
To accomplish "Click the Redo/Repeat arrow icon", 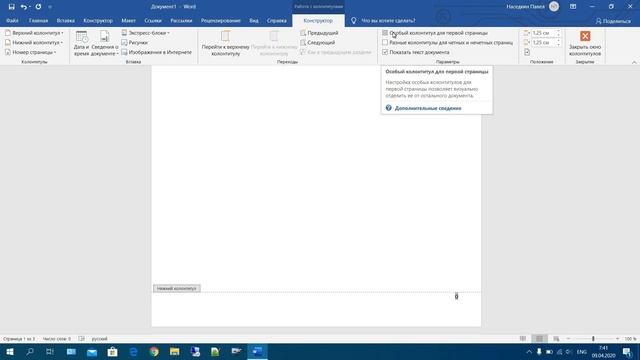I will (38, 7).
